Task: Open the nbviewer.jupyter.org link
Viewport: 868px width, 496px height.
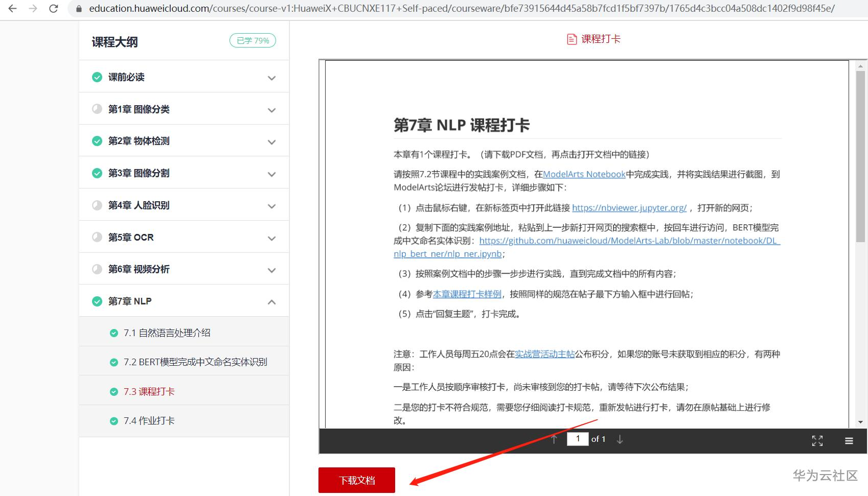Action: (x=629, y=208)
